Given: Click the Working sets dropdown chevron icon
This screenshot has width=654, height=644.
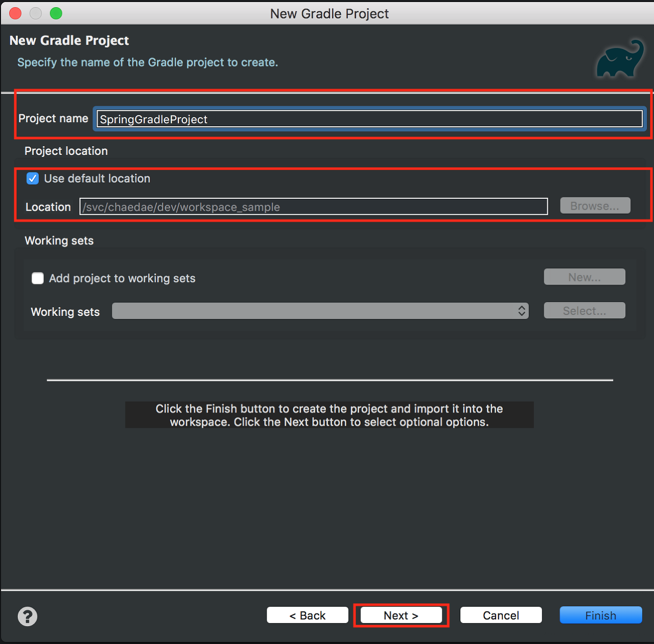Looking at the screenshot, I should pos(522,311).
